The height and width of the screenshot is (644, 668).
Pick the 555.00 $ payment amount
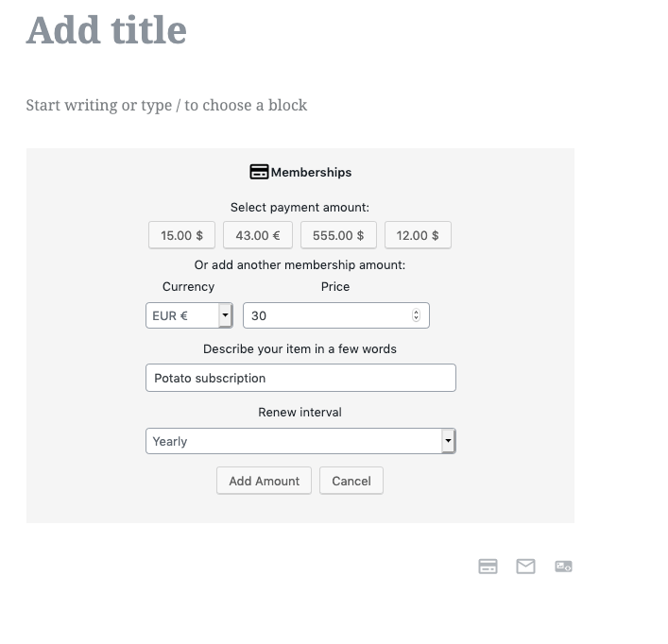tap(338, 235)
